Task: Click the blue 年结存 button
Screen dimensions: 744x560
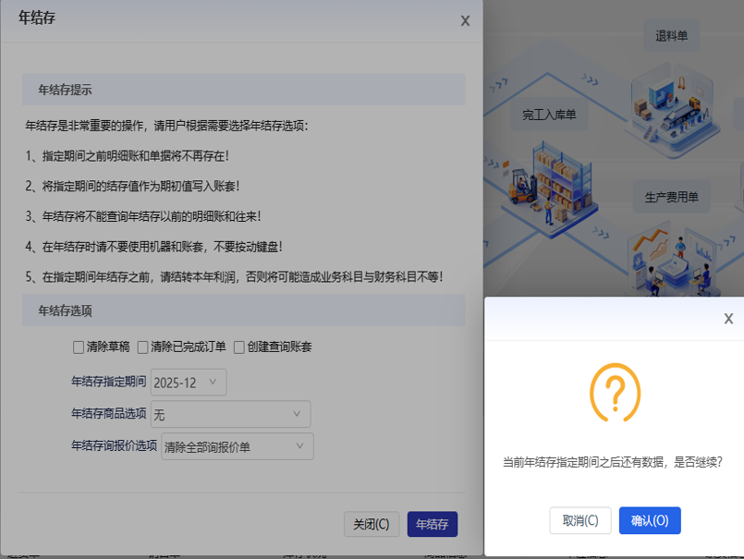Action: (x=432, y=524)
